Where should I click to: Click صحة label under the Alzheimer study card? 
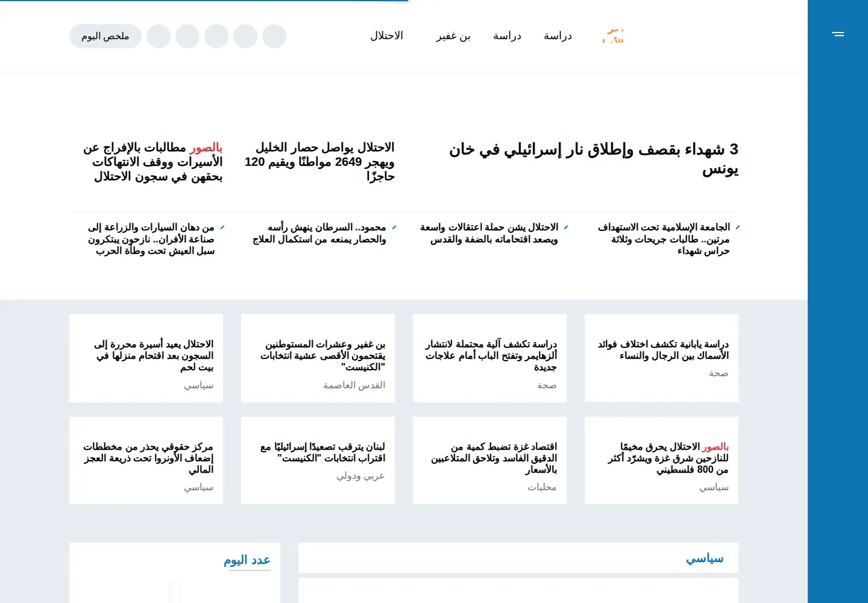click(x=547, y=385)
